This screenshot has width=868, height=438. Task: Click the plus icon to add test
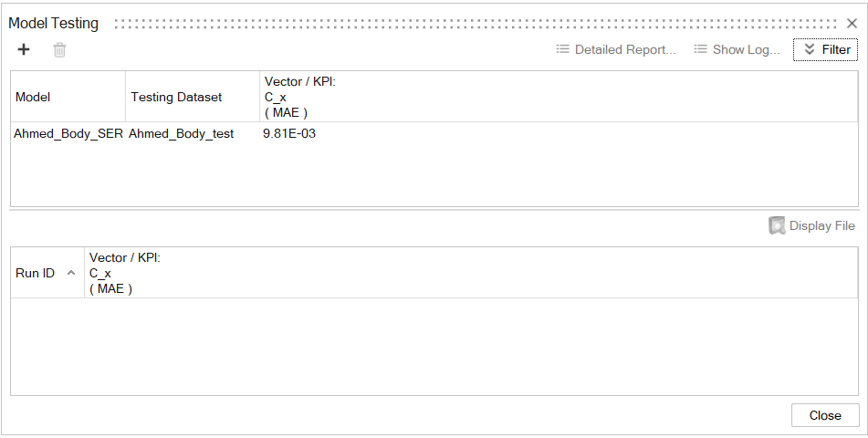[x=24, y=50]
